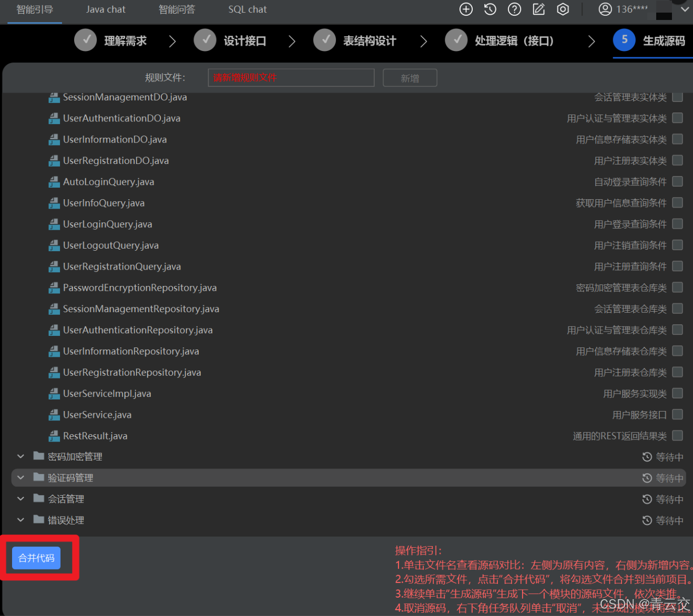Viewport: 693px width, 616px height.
Task: Click the new chat plus icon
Action: (466, 9)
